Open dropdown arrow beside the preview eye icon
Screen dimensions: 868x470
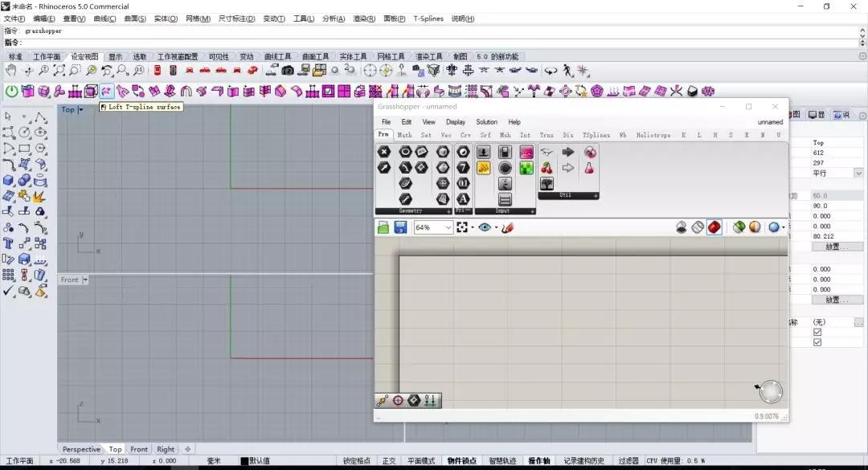496,227
